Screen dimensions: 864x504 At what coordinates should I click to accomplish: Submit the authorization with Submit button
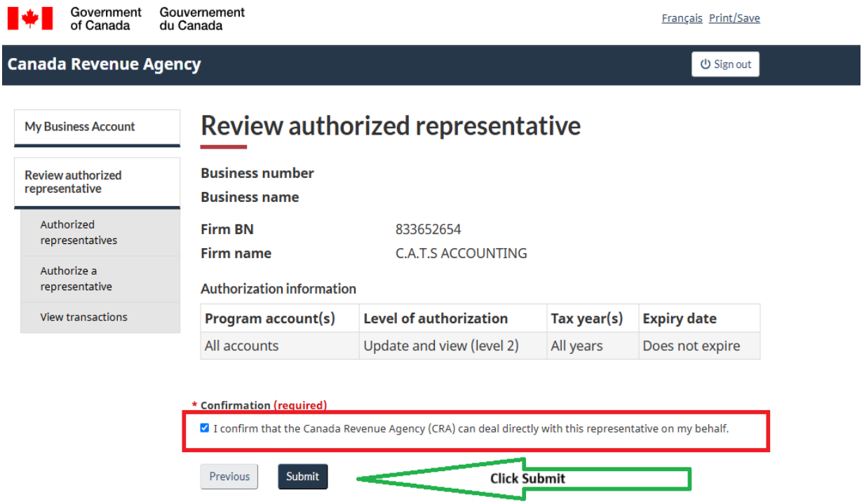[x=303, y=477]
